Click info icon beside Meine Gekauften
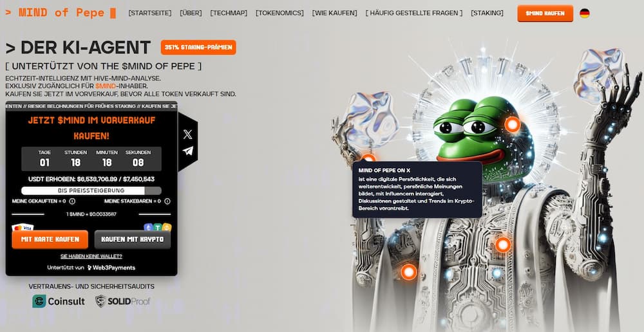 tap(72, 201)
